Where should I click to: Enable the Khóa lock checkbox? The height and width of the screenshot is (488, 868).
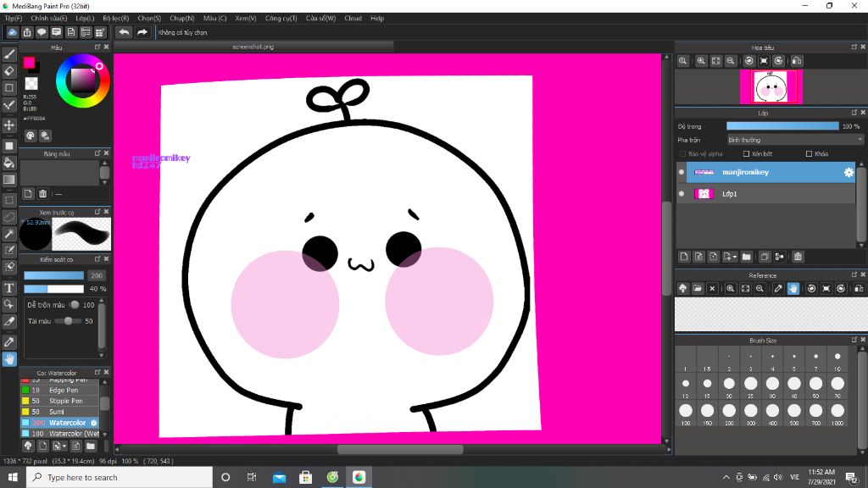tap(809, 154)
